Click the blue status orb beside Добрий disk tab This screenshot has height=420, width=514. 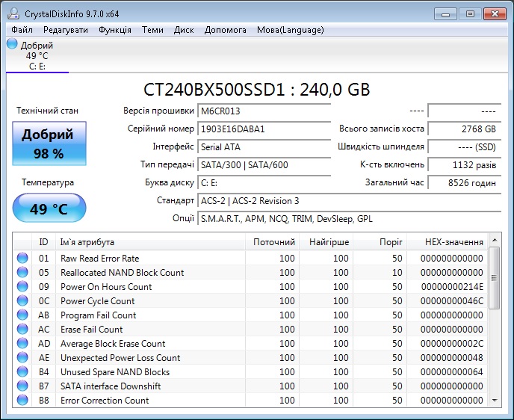(12, 43)
